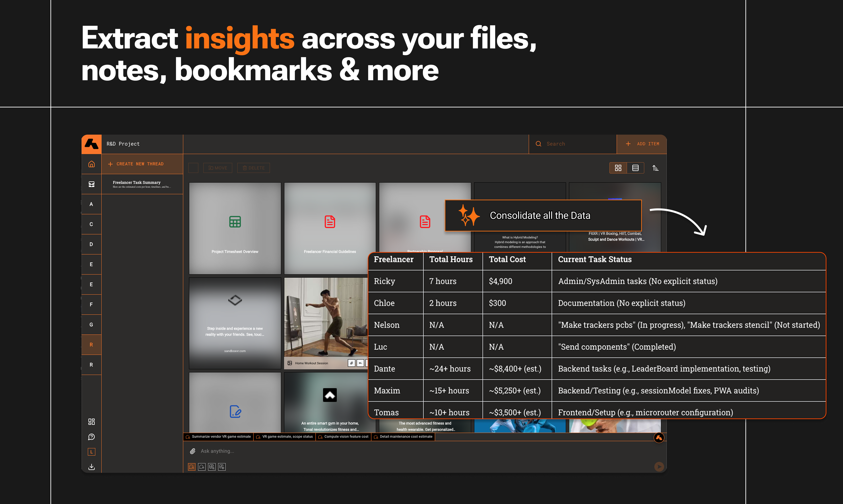This screenshot has height=504, width=843.
Task: Click the send arrow button in chat
Action: click(659, 467)
